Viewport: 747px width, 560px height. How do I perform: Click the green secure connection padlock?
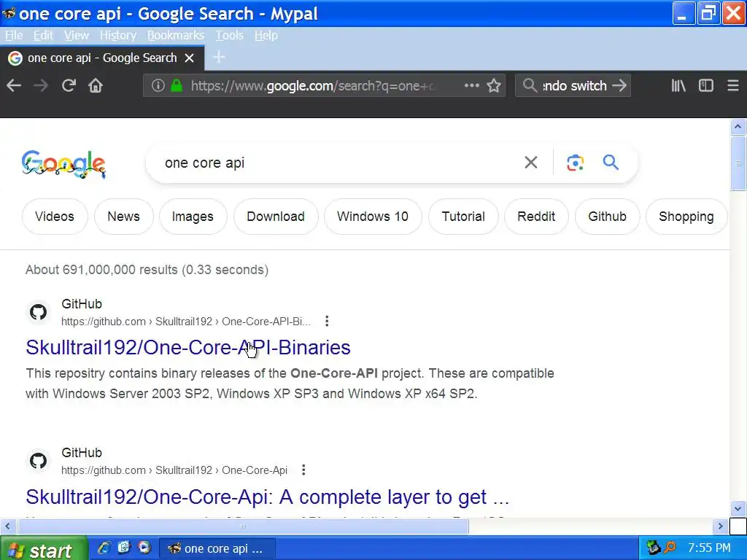pyautogui.click(x=177, y=86)
